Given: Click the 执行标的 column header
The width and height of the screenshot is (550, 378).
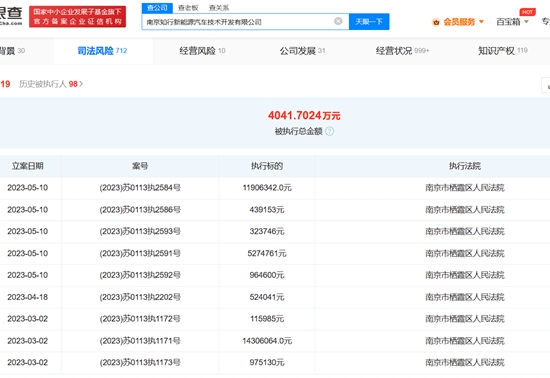Looking at the screenshot, I should pyautogui.click(x=267, y=166).
